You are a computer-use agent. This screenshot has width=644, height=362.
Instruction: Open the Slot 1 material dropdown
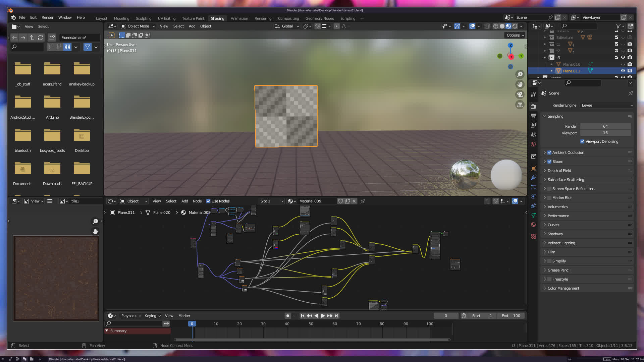click(x=272, y=201)
